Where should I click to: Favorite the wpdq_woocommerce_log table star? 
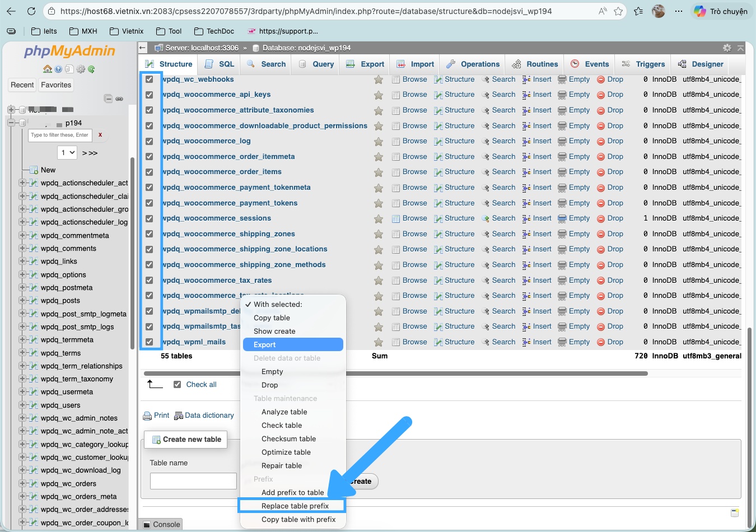[379, 142]
